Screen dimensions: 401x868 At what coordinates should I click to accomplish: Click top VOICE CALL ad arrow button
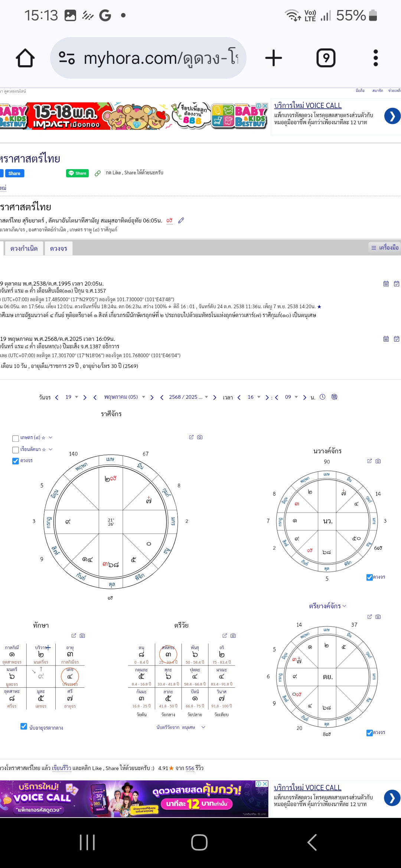pos(392,116)
